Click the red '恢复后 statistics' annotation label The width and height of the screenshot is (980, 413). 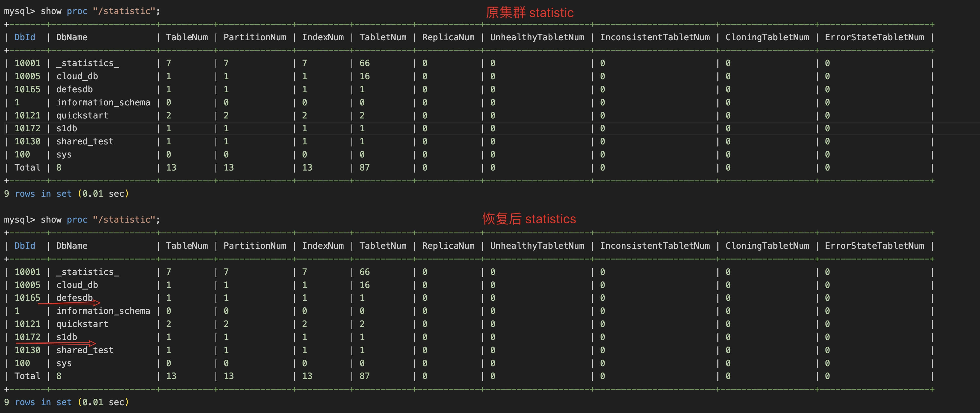tap(529, 219)
